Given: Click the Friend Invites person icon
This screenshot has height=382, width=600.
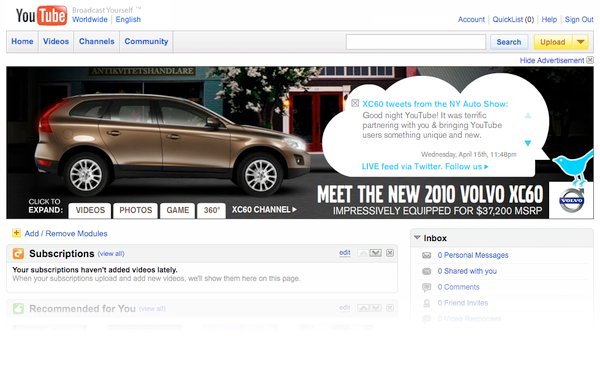Looking at the screenshot, I should (426, 303).
